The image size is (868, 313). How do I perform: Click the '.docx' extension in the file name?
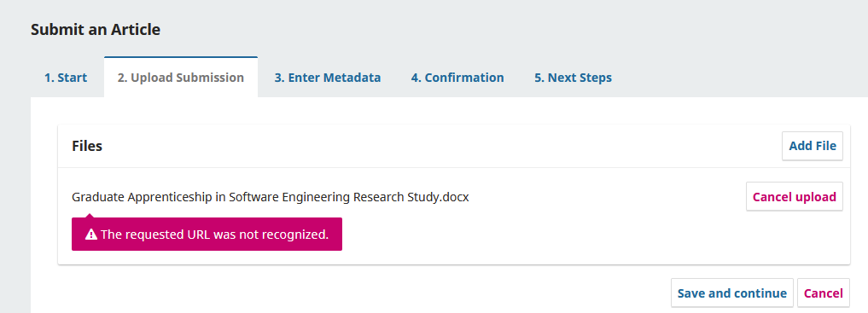point(454,197)
